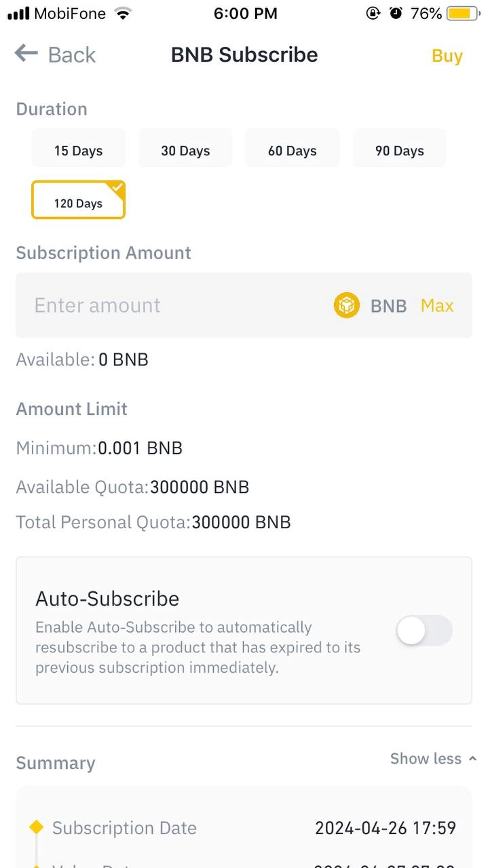488x868 pixels.
Task: Tap the alarm clock status icon
Action: click(x=396, y=13)
